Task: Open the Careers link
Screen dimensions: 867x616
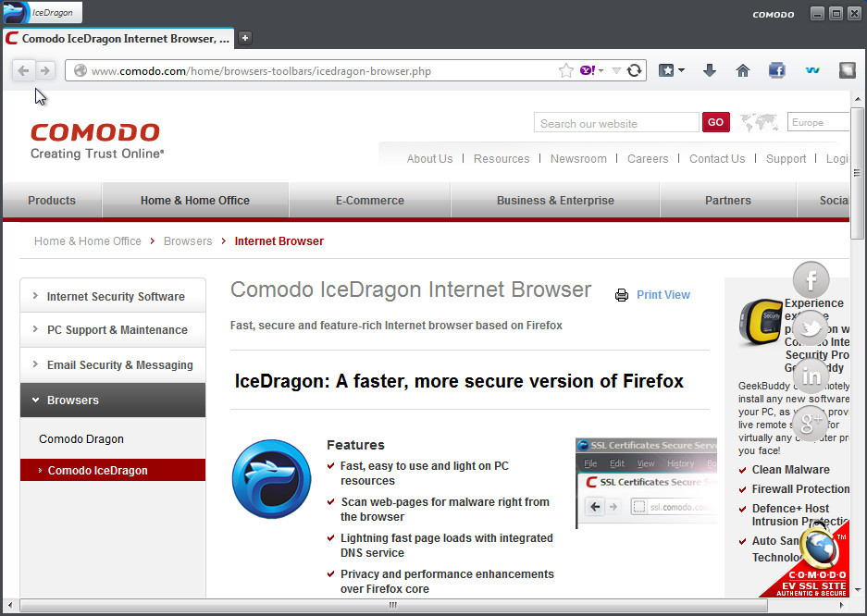Action: pyautogui.click(x=648, y=158)
